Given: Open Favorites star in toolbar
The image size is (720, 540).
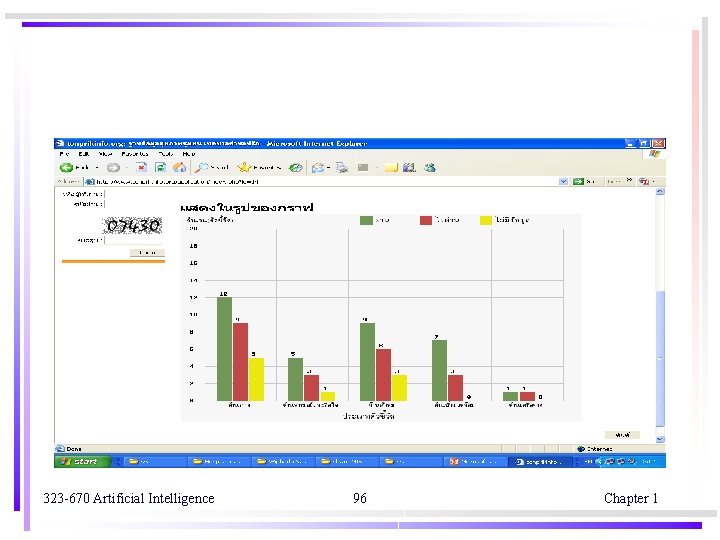Looking at the screenshot, I should coord(244,168).
